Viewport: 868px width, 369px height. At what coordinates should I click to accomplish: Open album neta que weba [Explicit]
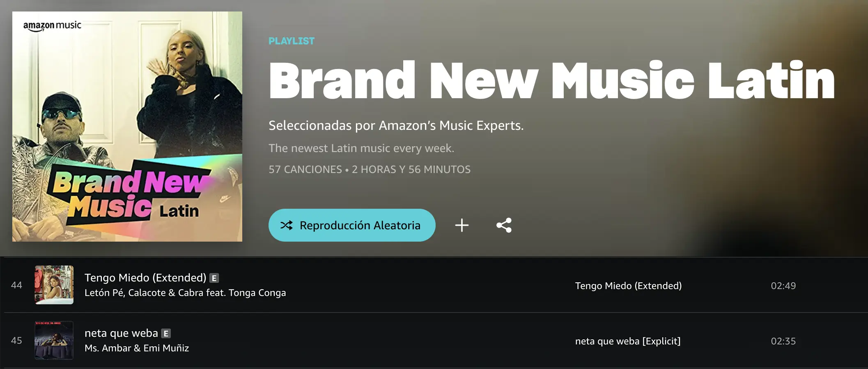click(628, 341)
